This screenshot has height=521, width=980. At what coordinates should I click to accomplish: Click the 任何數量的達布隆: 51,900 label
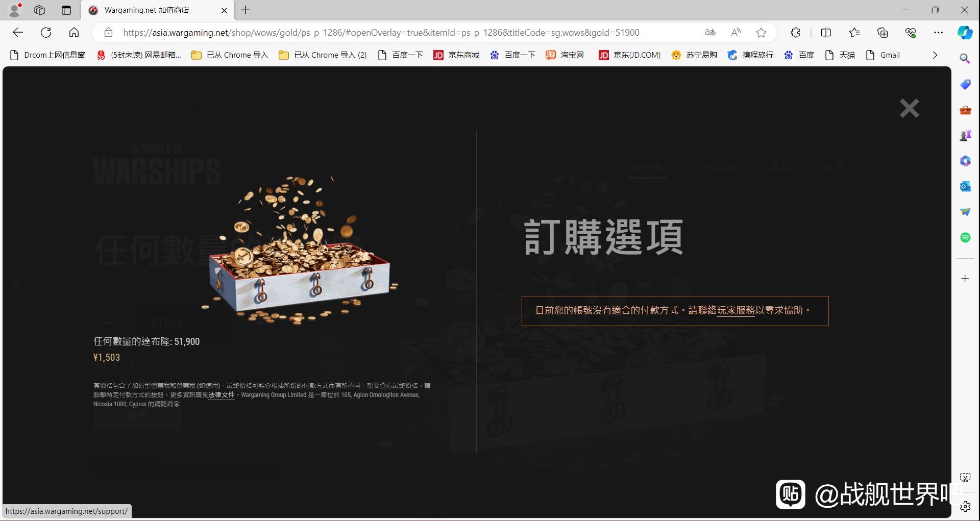tap(146, 341)
